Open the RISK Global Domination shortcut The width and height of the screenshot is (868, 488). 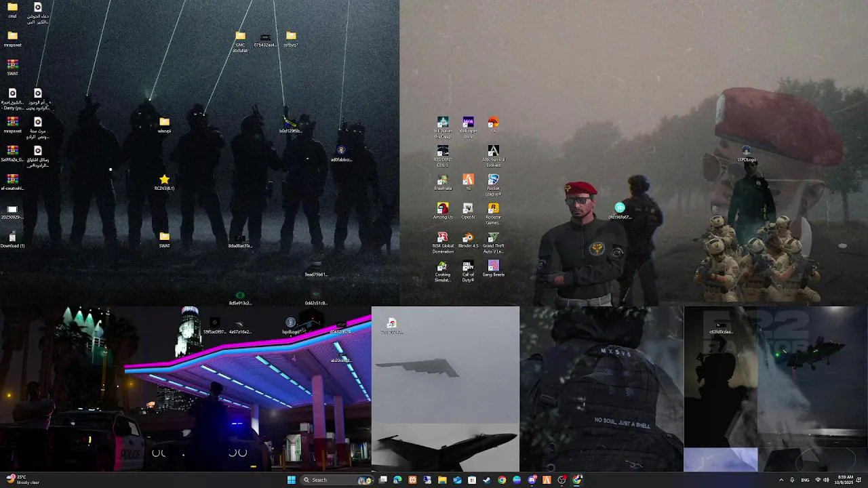(443, 243)
